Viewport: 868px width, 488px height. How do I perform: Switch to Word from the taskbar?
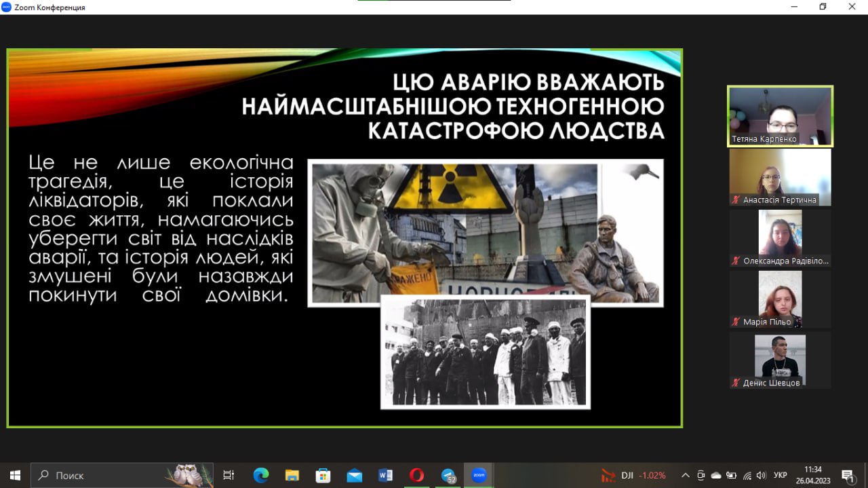tap(385, 475)
